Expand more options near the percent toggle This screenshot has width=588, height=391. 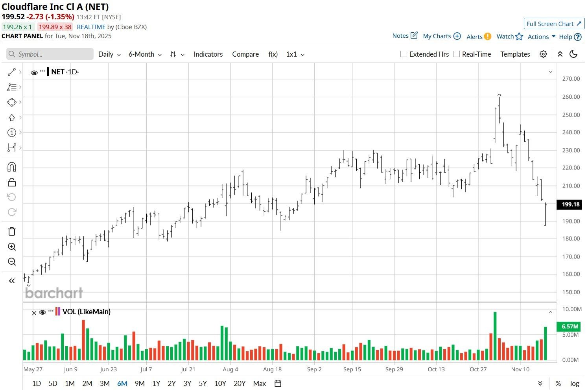pyautogui.click(x=540, y=384)
